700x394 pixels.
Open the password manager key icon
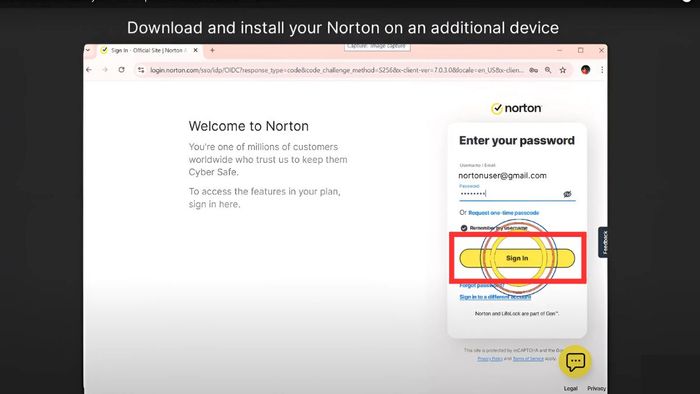pos(533,70)
